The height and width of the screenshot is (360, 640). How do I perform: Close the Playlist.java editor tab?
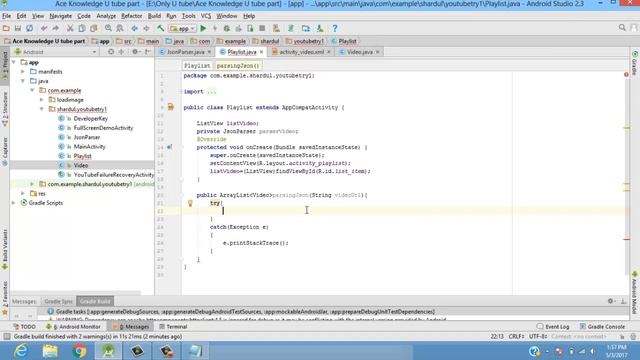(261, 52)
